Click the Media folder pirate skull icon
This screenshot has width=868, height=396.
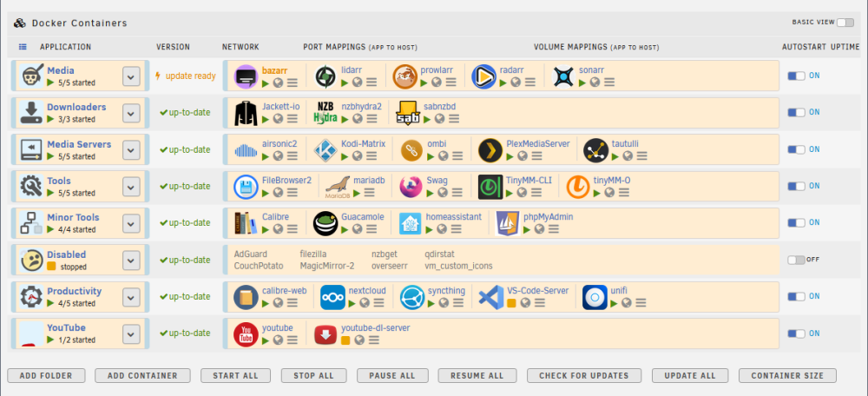click(x=31, y=76)
